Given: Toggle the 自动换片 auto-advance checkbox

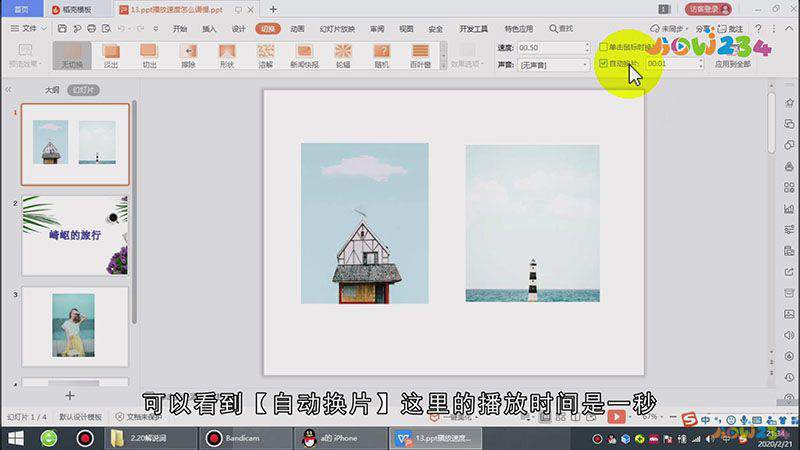Looking at the screenshot, I should point(603,63).
